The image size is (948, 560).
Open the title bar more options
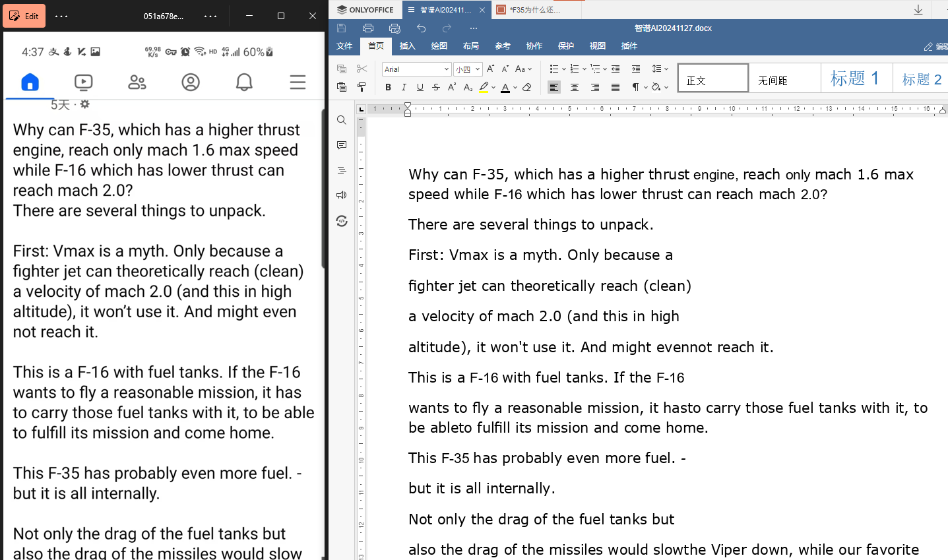click(x=473, y=28)
